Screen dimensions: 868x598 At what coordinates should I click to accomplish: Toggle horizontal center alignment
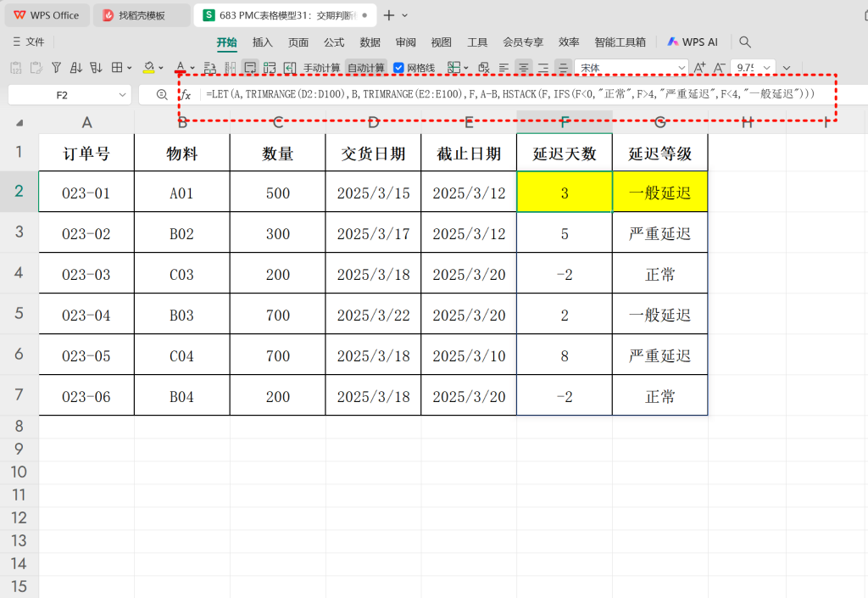point(524,68)
